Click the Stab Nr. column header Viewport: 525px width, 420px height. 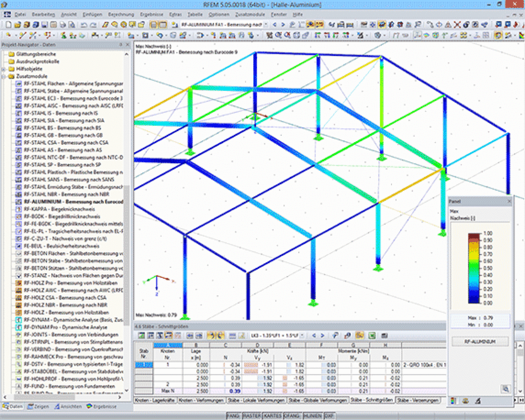point(144,354)
